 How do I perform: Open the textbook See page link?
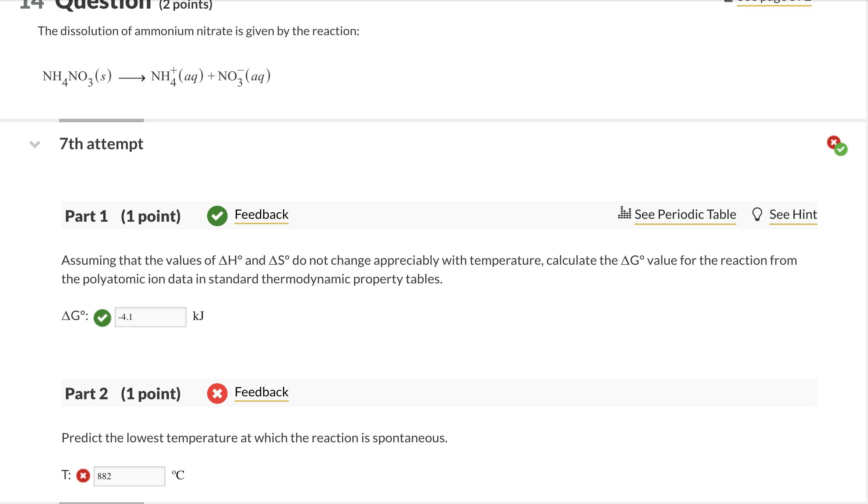coord(774,2)
